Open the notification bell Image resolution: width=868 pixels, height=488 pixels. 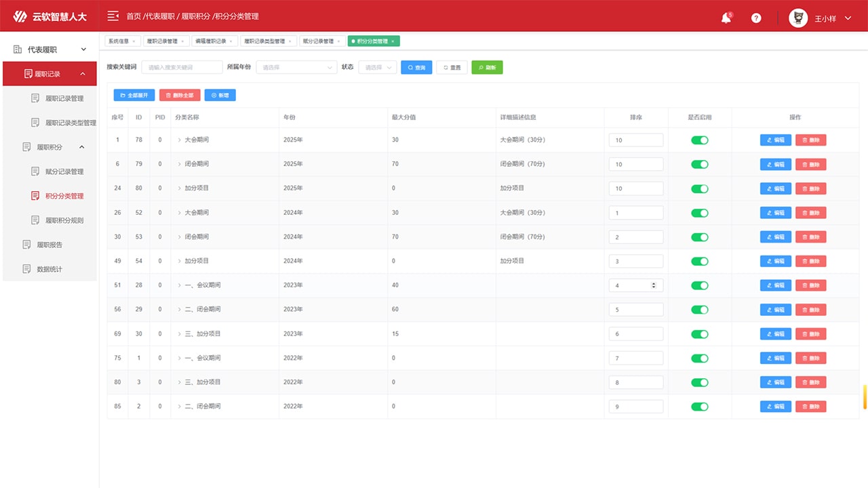pos(726,18)
